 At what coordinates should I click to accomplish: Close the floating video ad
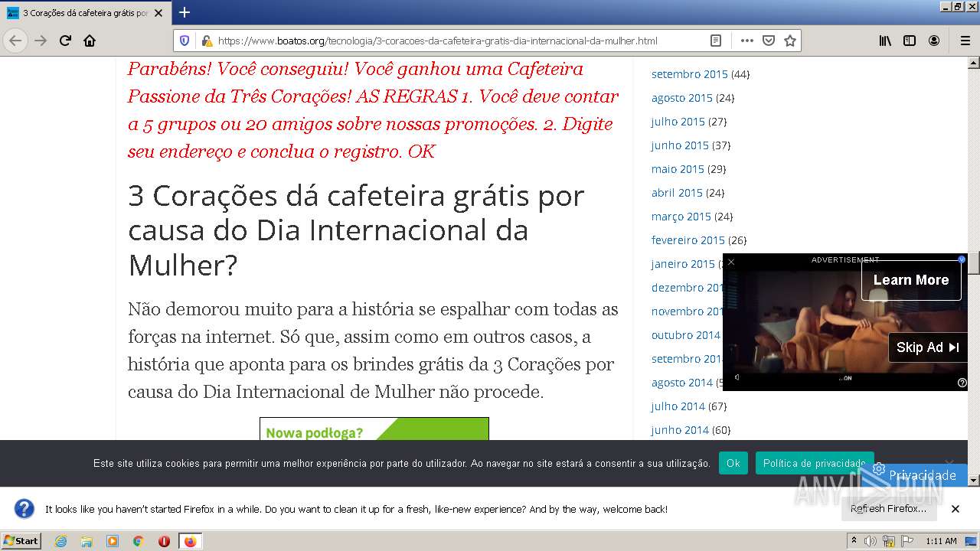click(731, 262)
